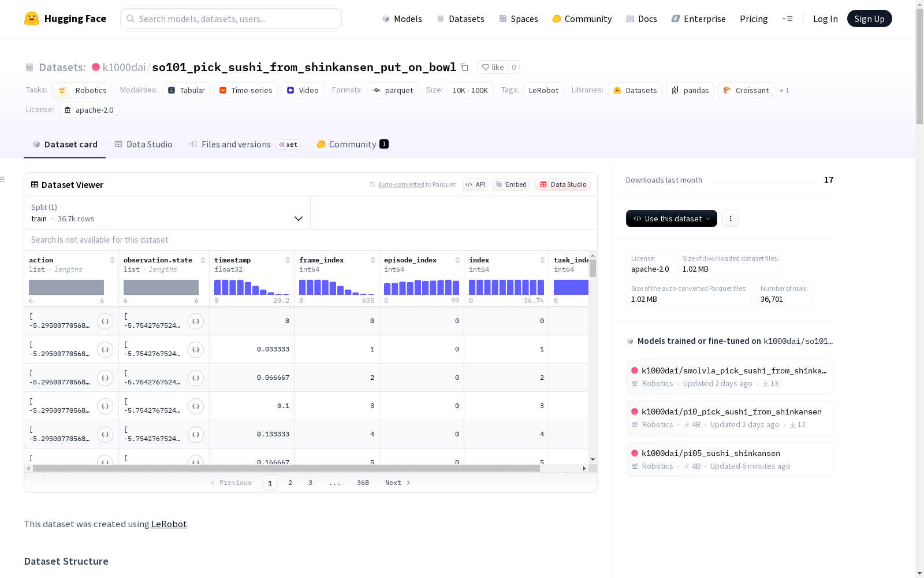Image resolution: width=924 pixels, height=578 pixels.
Task: Click the table vertical scrollbar thumb
Action: click(593, 268)
